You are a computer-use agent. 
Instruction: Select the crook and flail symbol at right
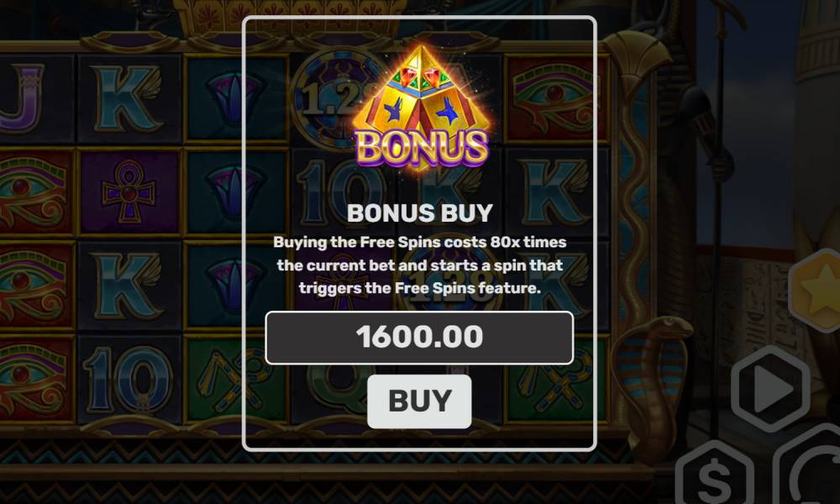(555, 379)
